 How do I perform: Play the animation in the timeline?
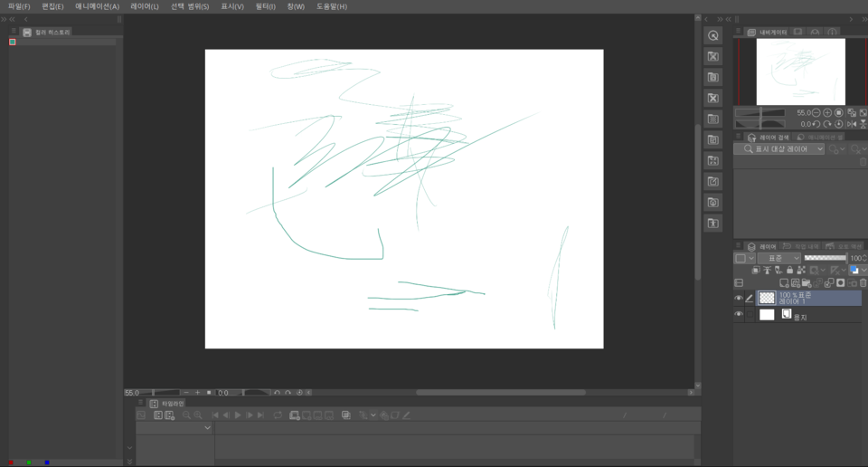tap(238, 415)
